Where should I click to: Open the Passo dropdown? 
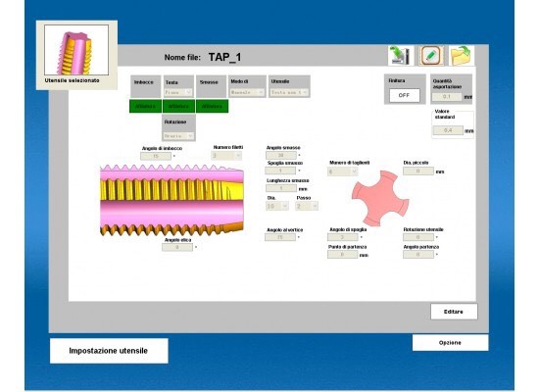tap(307, 206)
